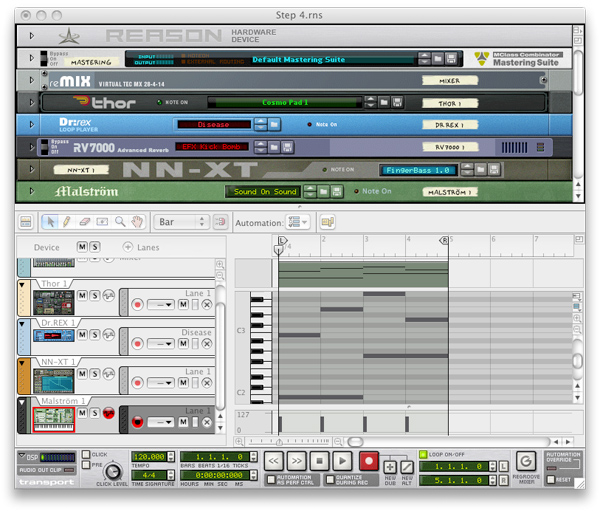This screenshot has height=511, width=600.
Task: Save patch on Thor device
Action: tap(397, 102)
